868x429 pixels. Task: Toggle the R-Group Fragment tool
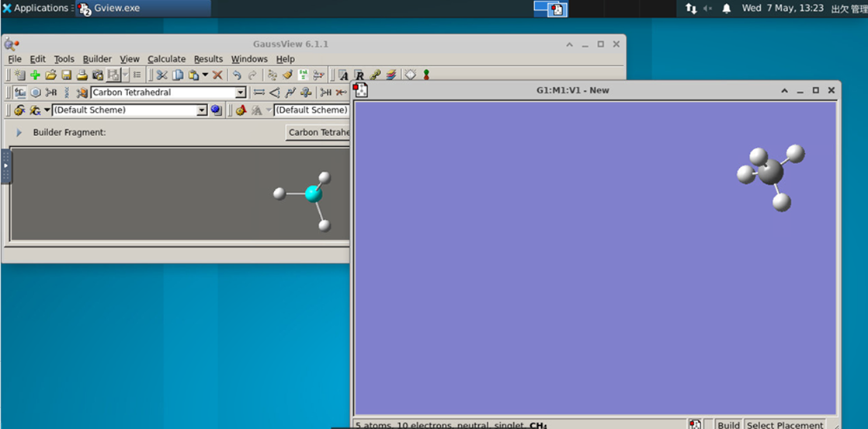point(51,92)
